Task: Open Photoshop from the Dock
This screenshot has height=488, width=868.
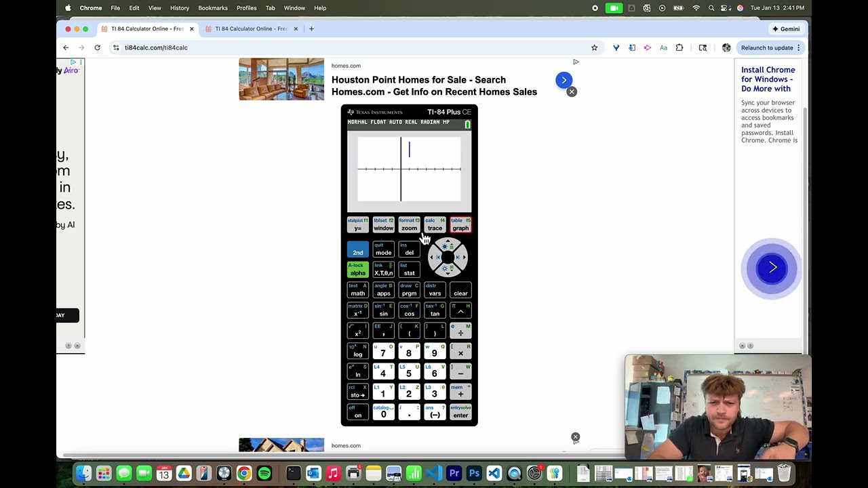Action: (474, 473)
